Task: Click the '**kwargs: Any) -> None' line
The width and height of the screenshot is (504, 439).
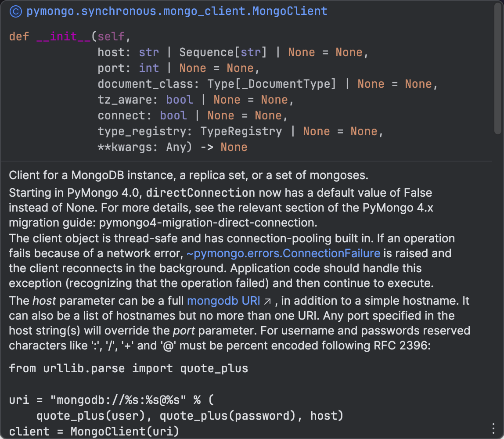Action: coord(173,147)
